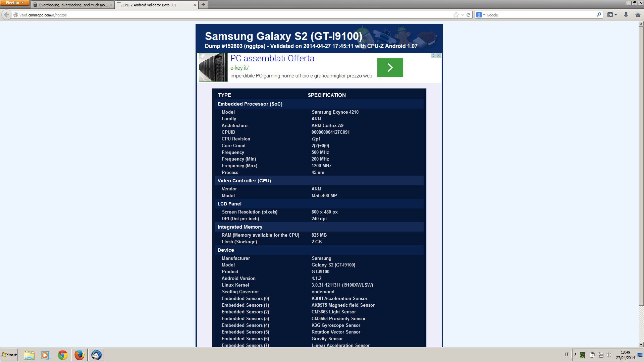Click the AdChoices info icon
The image size is (644, 362).
(433, 56)
